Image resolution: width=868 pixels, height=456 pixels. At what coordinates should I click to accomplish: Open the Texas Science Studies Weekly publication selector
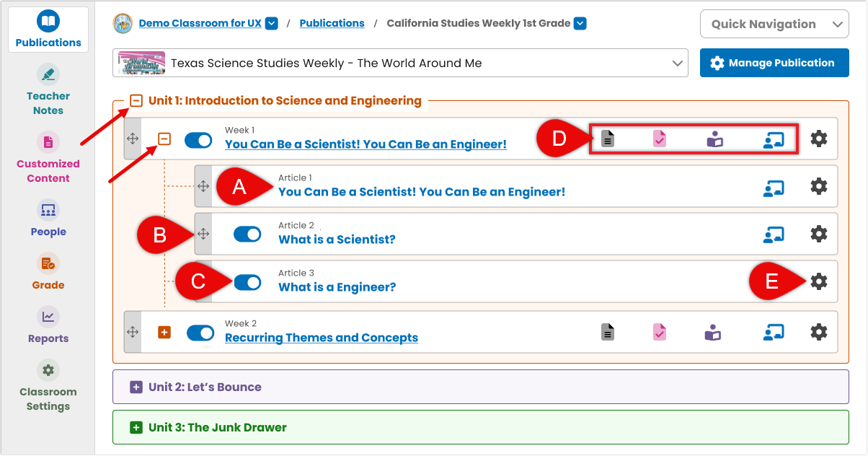[x=401, y=63]
